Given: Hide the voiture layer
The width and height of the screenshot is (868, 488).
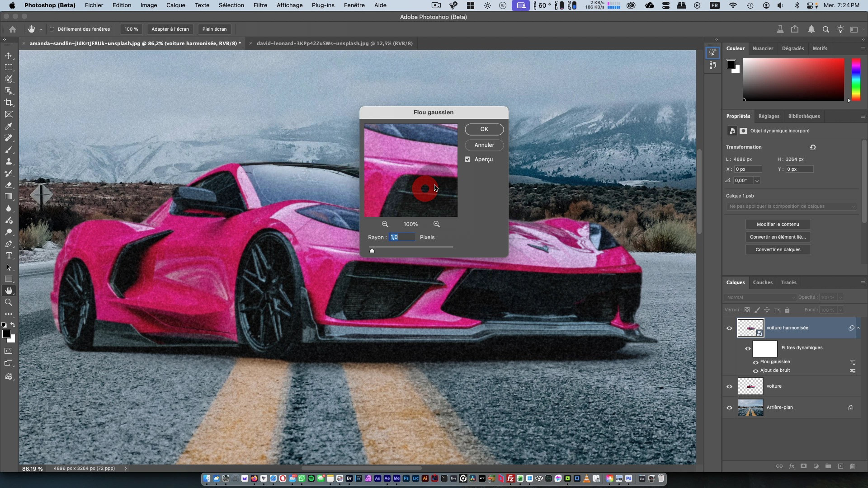Looking at the screenshot, I should (x=729, y=386).
